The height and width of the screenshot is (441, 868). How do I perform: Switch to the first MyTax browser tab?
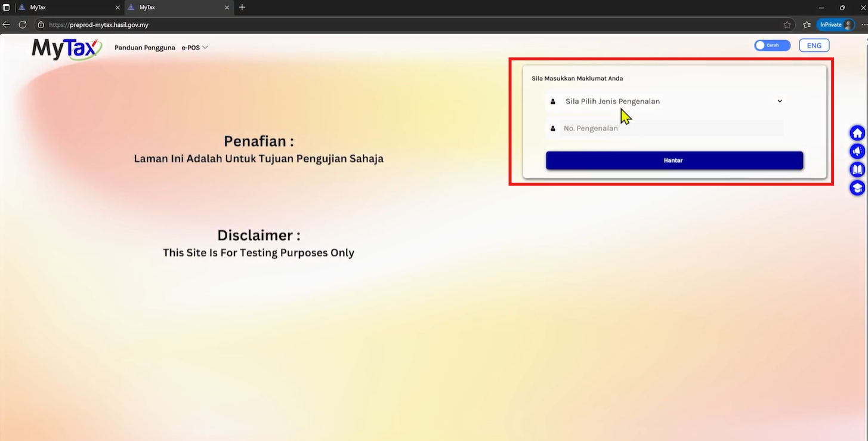coord(66,8)
